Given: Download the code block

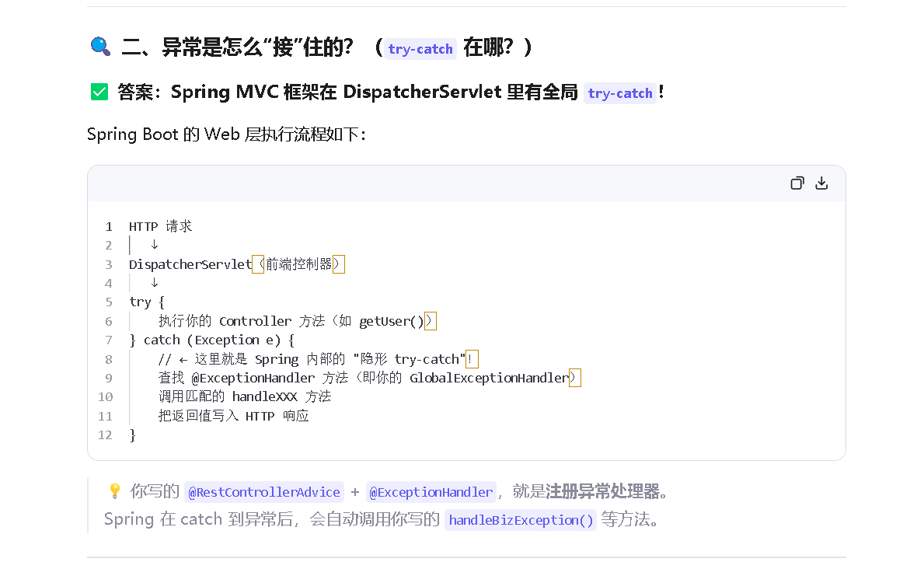Looking at the screenshot, I should coord(821,183).
